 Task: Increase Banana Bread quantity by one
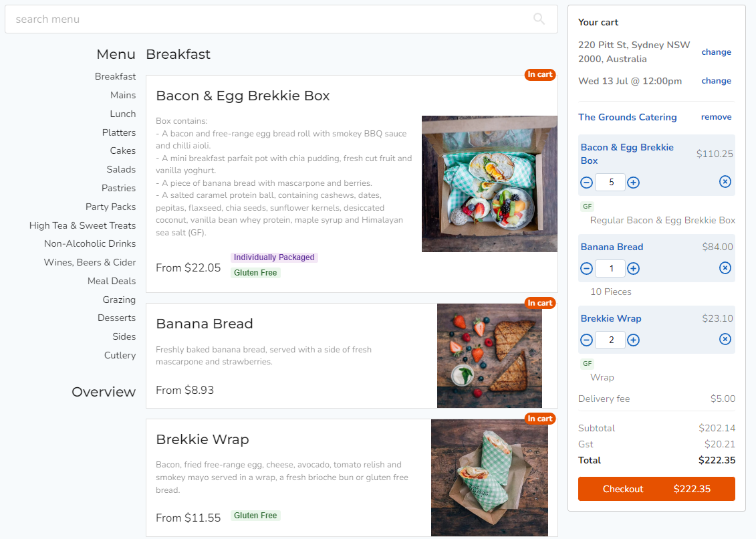pyautogui.click(x=634, y=268)
